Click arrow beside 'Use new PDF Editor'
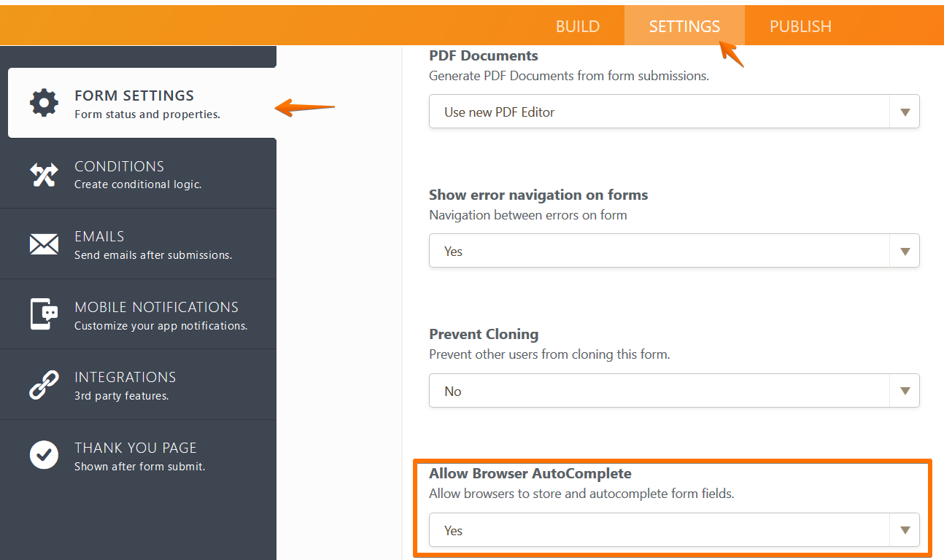The height and width of the screenshot is (560, 944). coord(905,112)
